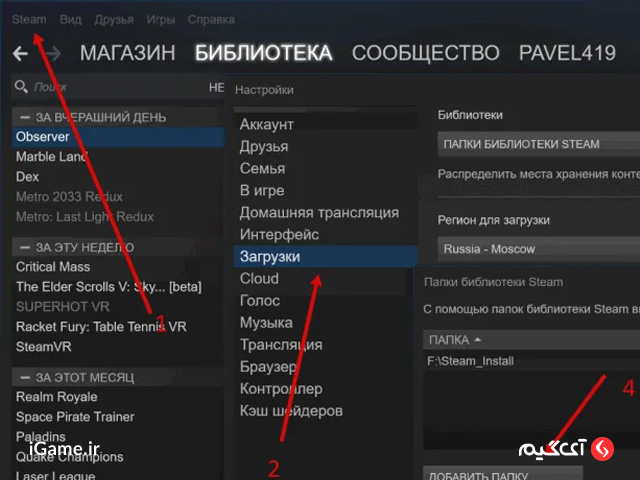Sort by the ПАПКА column header
Image resolution: width=640 pixels, height=480 pixels.
pos(531,340)
